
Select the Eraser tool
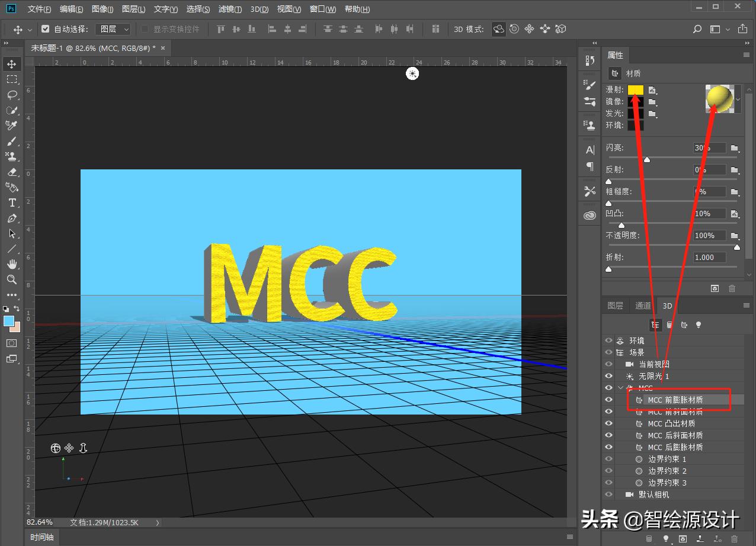12,172
